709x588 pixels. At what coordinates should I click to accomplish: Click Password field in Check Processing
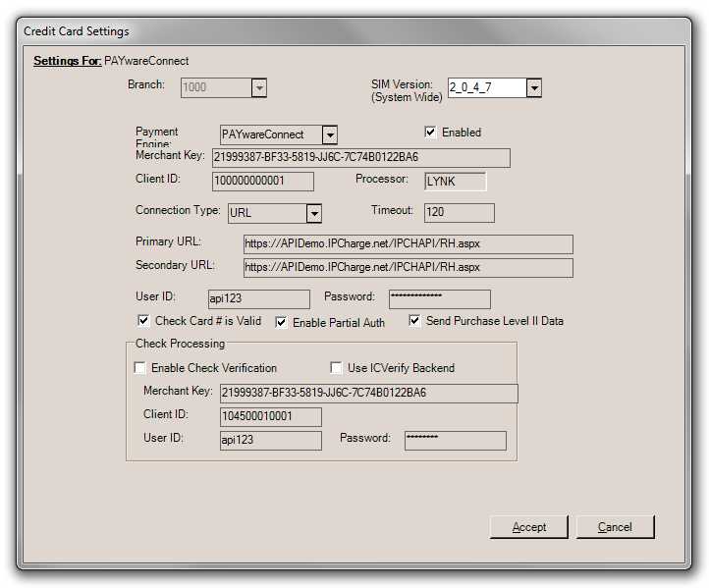(456, 440)
